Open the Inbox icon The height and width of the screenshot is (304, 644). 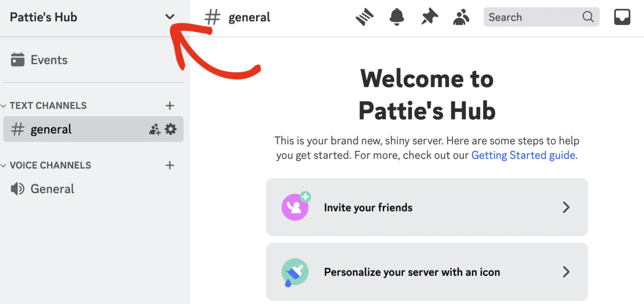622,17
